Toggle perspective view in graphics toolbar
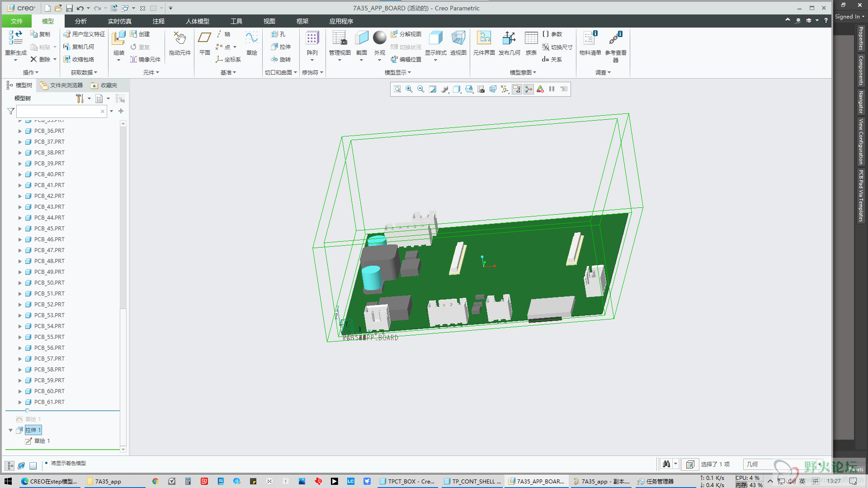This screenshot has height=488, width=868. tap(493, 89)
